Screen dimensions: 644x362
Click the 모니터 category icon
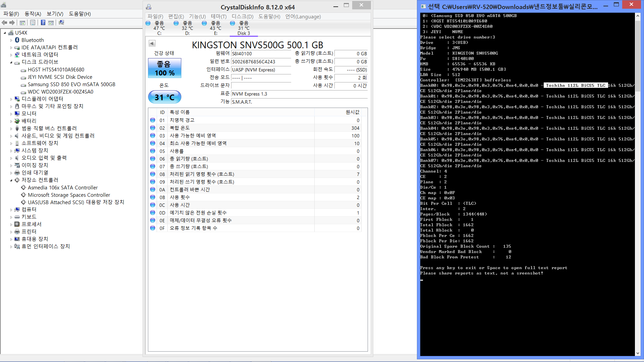pos(17,114)
